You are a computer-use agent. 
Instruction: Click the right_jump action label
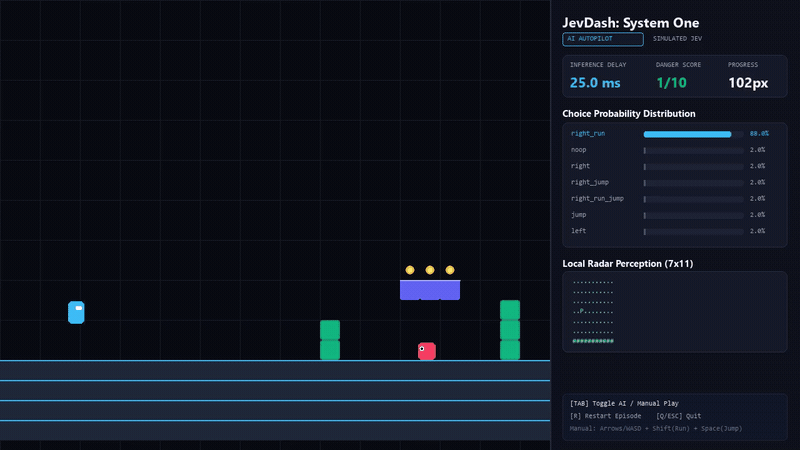tap(590, 182)
